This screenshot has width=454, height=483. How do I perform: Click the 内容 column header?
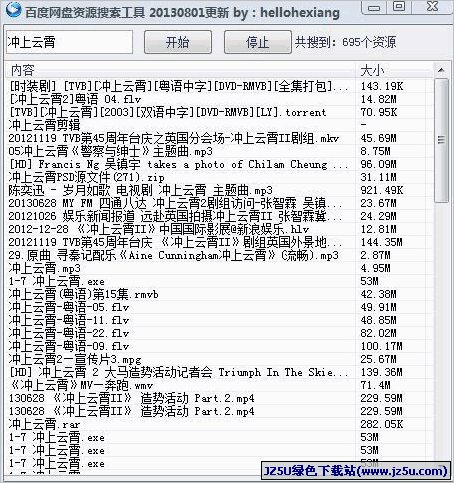180,70
